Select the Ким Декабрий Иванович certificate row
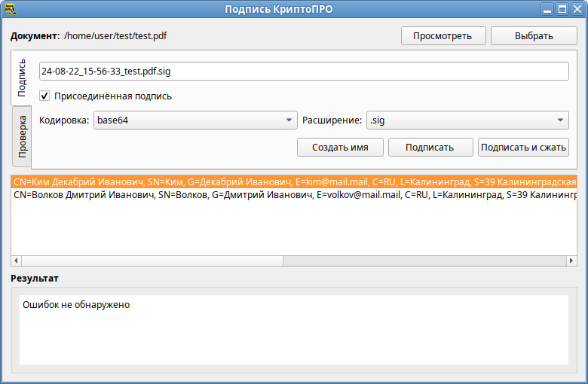Image resolution: width=588 pixels, height=384 pixels. click(x=294, y=182)
